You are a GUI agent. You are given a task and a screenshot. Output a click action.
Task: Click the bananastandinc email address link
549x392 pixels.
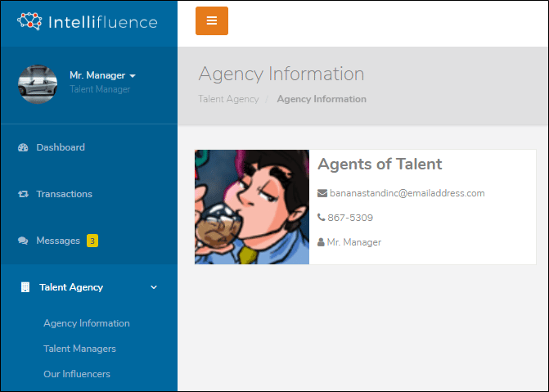[407, 193]
